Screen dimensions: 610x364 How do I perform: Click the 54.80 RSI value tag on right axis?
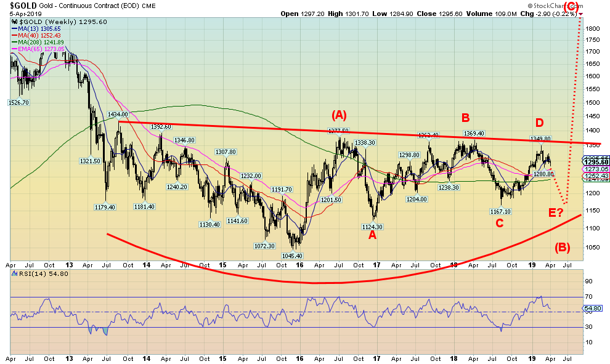[x=594, y=308]
